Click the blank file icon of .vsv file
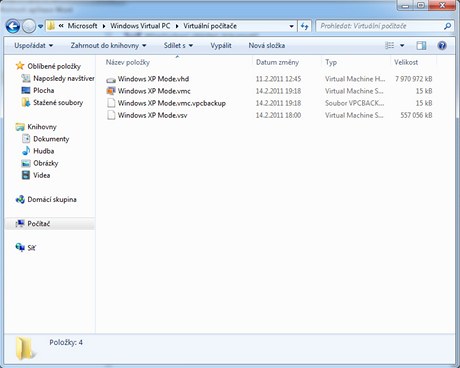Viewport: 460px width, 368px height. click(x=111, y=115)
